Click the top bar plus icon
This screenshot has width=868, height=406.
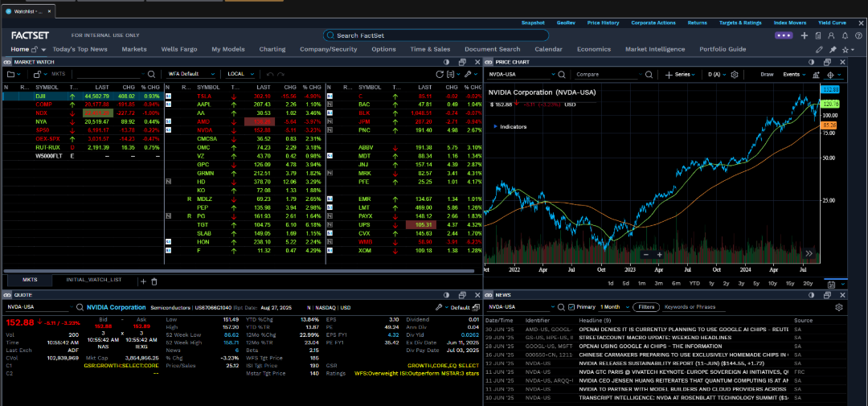click(x=805, y=35)
